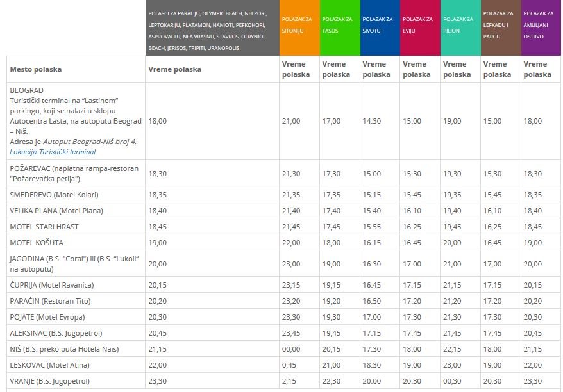This screenshot has width=563, height=392.
Task: Click the 00,30 Vranje departure time for Pilion
Action: click(x=451, y=381)
